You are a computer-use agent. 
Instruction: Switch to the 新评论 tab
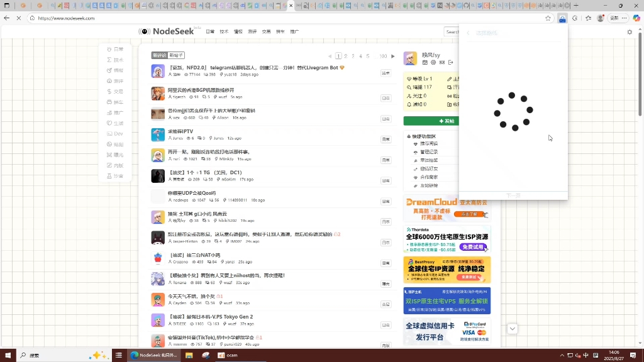pos(159,55)
